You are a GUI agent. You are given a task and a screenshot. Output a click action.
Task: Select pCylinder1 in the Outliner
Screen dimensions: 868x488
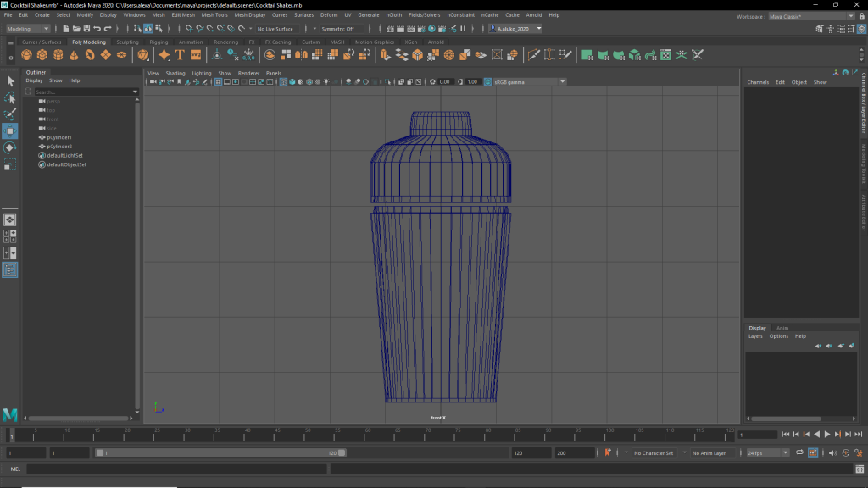click(x=59, y=137)
